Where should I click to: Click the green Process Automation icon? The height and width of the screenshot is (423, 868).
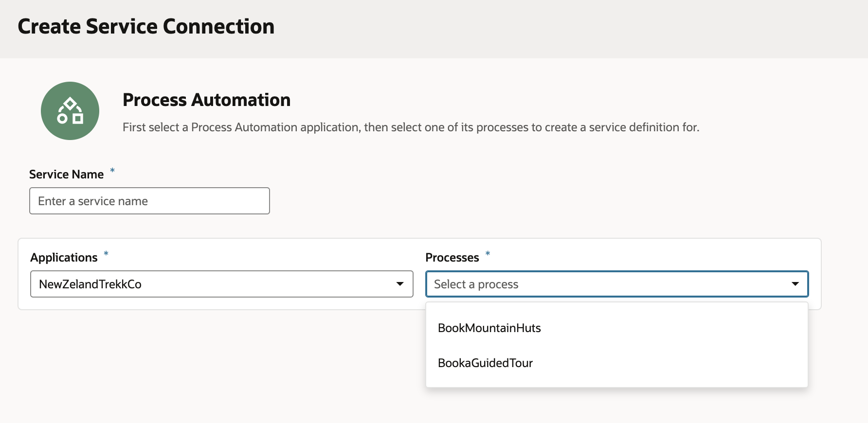pos(70,111)
